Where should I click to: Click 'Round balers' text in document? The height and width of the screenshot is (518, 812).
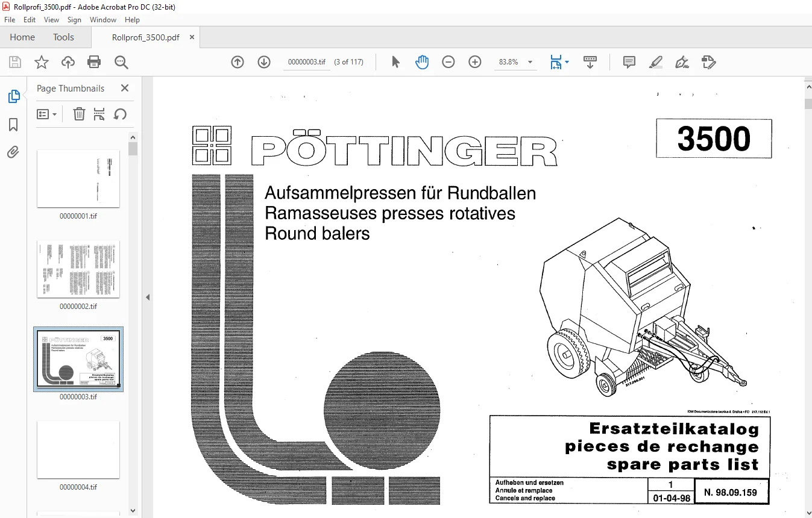(317, 233)
